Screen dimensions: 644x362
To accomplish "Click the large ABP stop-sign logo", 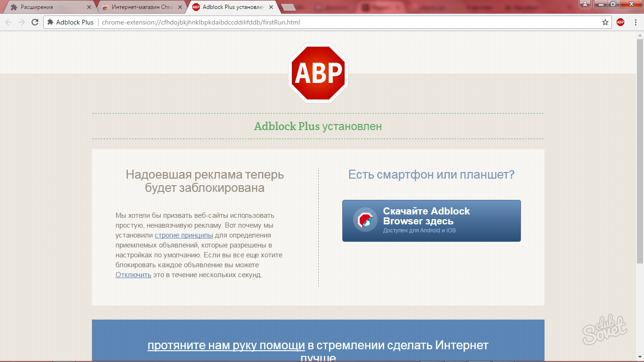I will [318, 73].
